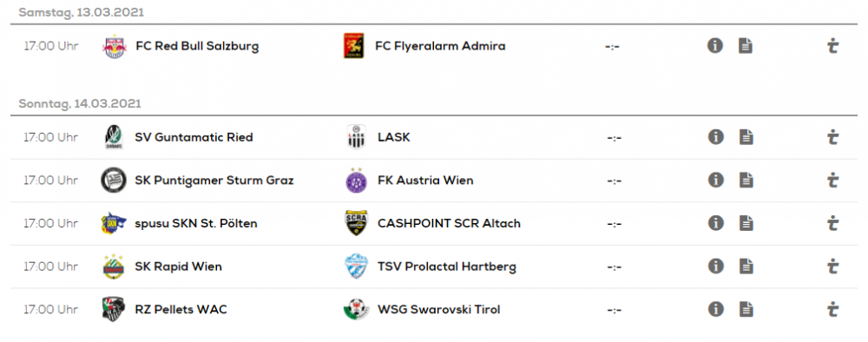The height and width of the screenshot is (342, 868).
Task: Click ticket icon for RZ Pellets WAC match
Action: (832, 309)
